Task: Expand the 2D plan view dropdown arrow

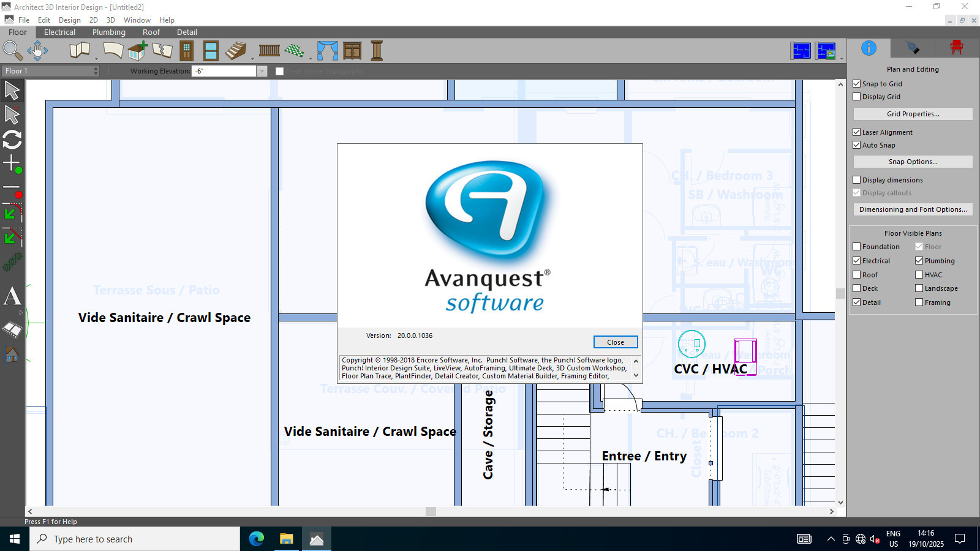Action: coord(842,59)
